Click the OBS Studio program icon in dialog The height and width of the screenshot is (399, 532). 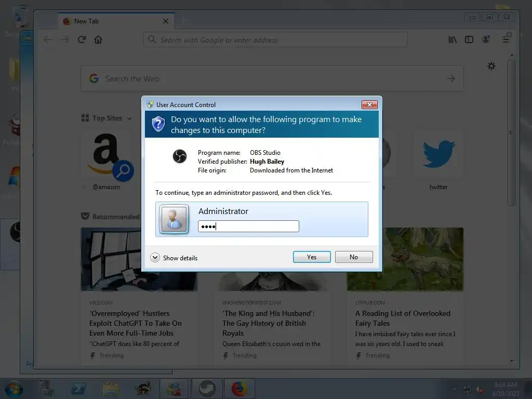click(x=179, y=156)
